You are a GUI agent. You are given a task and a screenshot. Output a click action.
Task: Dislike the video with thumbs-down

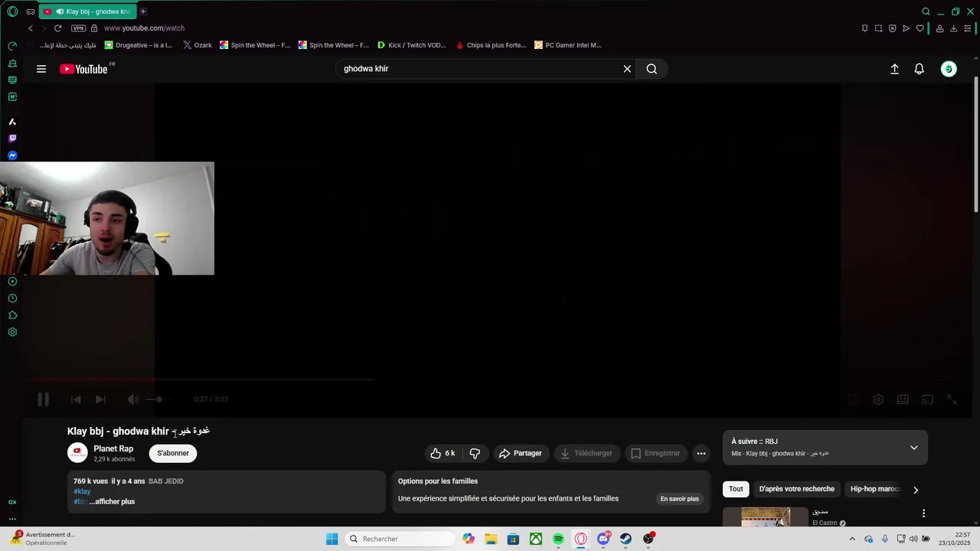pyautogui.click(x=475, y=453)
